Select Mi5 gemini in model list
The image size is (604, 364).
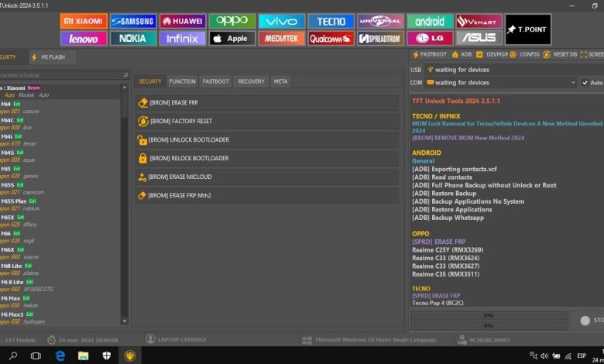coord(60,172)
